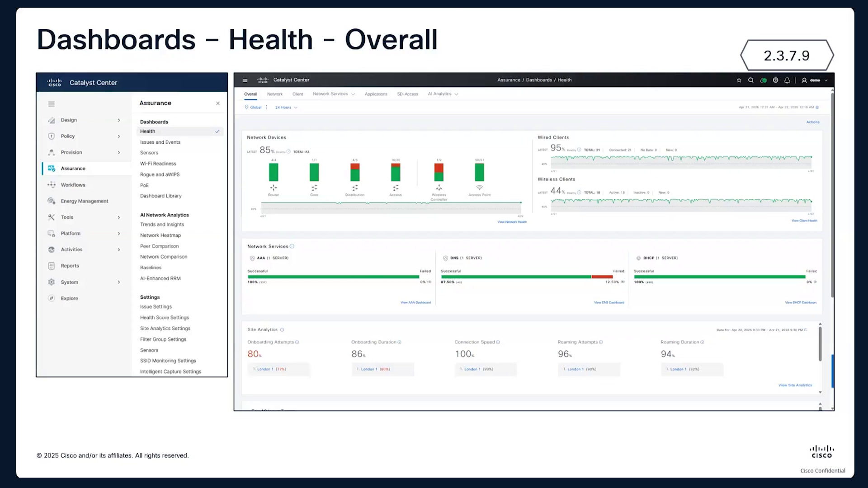Screen dimensions: 868x488
Task: Click the Global site location selector
Action: tap(253, 108)
